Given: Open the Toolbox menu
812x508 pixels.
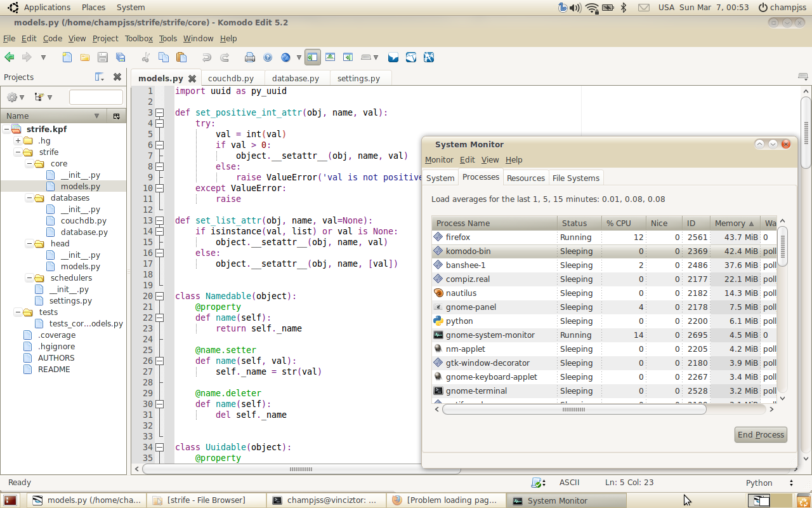Looking at the screenshot, I should pyautogui.click(x=138, y=39).
